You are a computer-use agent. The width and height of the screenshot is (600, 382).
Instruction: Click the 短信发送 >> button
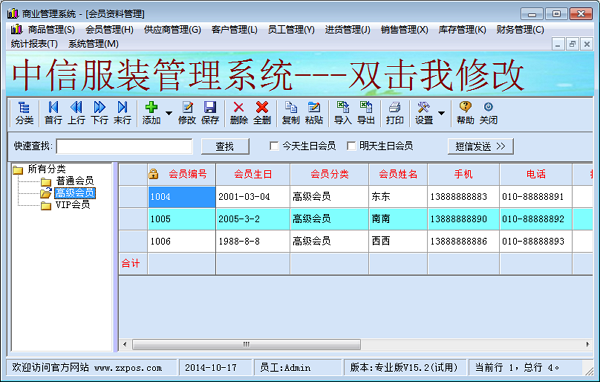coord(480,146)
